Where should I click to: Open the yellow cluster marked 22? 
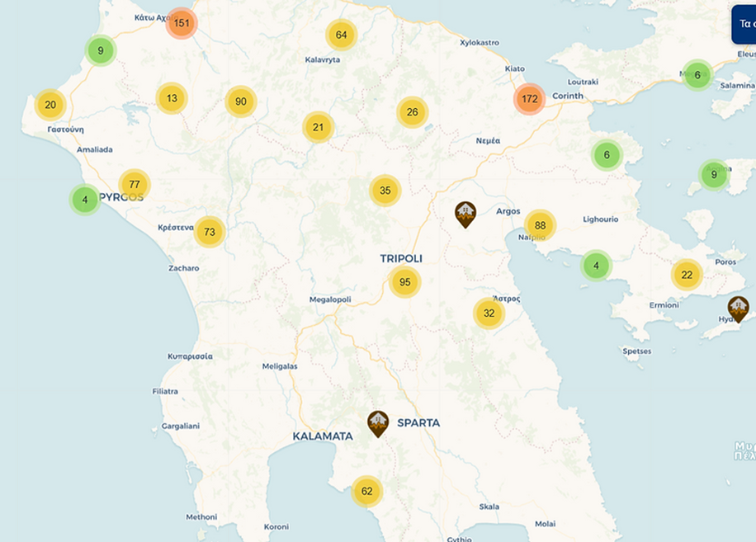pyautogui.click(x=686, y=275)
